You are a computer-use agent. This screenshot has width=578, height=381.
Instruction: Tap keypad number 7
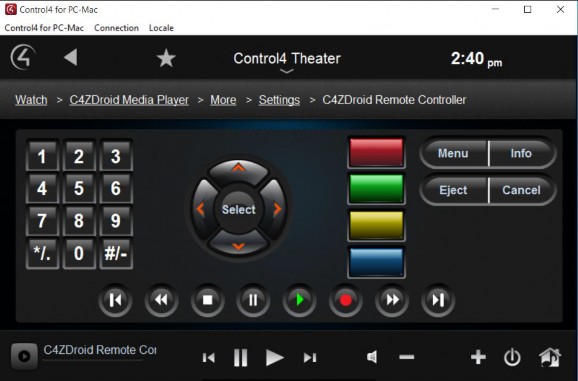coord(42,221)
